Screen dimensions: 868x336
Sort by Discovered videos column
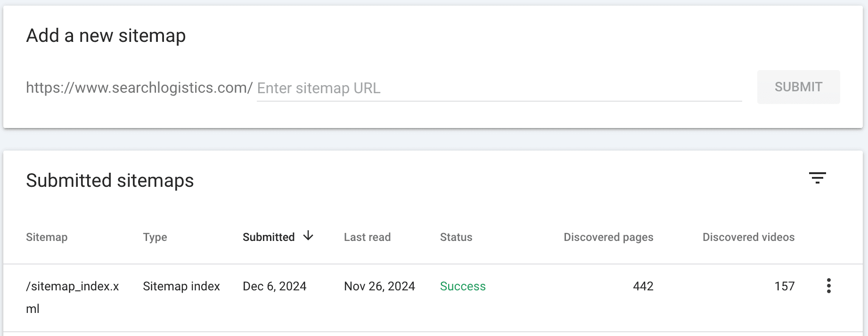coord(748,237)
